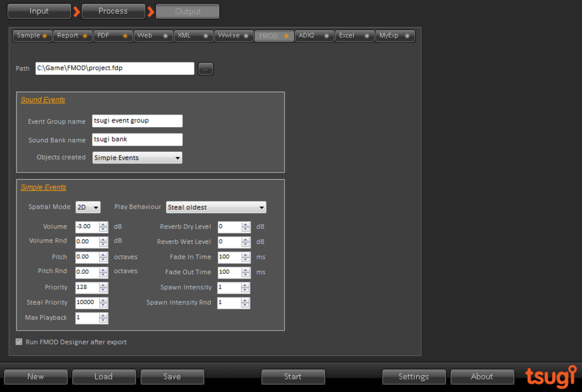Increase the Fade In Time value
The height and width of the screenshot is (392, 582).
(x=245, y=255)
